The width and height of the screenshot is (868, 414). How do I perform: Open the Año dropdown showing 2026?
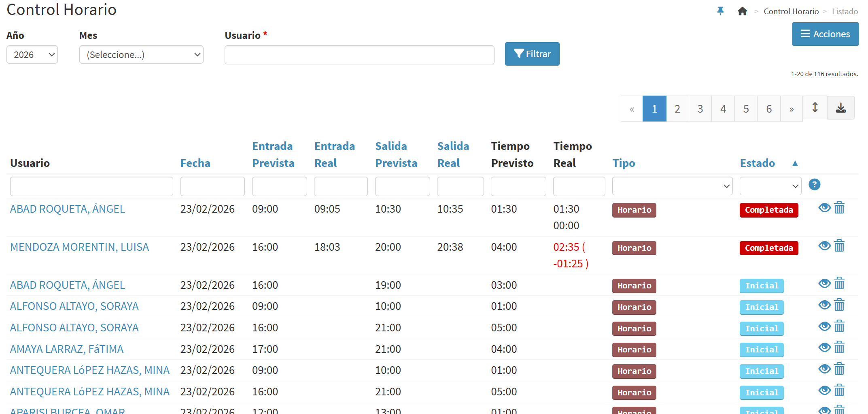[x=32, y=55]
